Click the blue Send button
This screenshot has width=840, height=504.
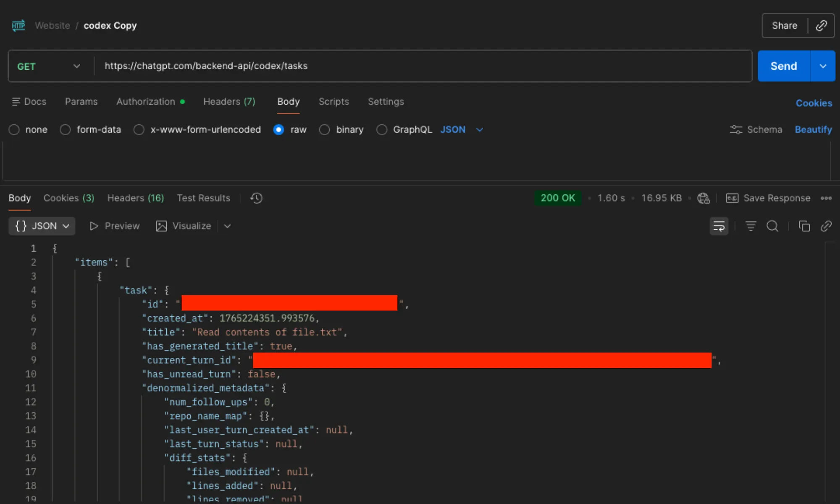[784, 66]
